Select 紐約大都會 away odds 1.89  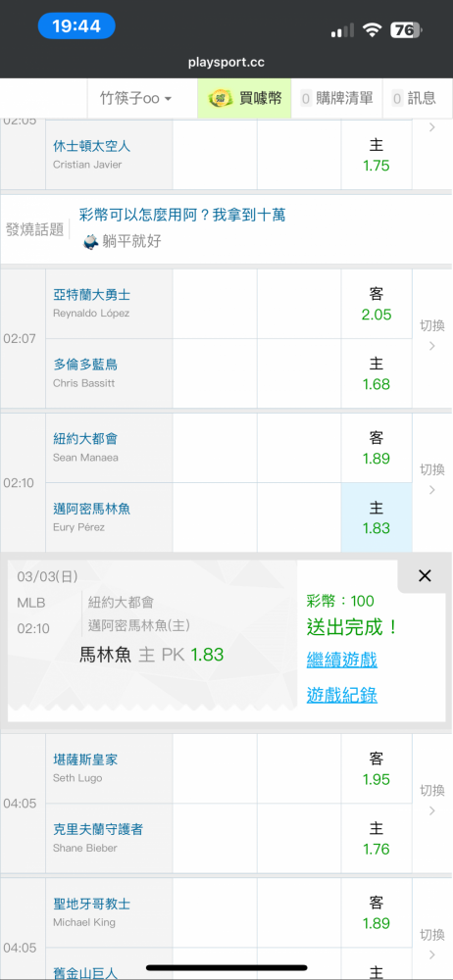coord(377,448)
